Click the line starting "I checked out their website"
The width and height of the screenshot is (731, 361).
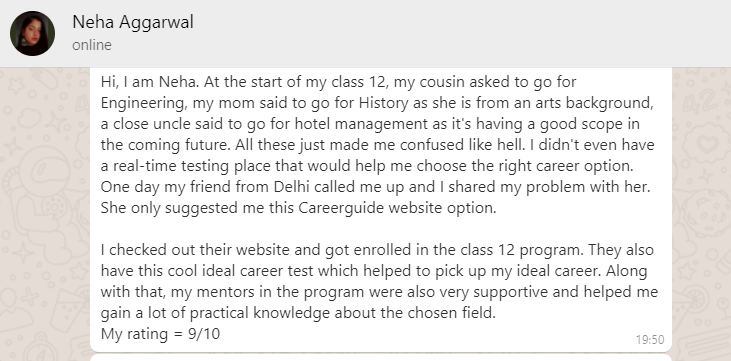[x=377, y=250]
